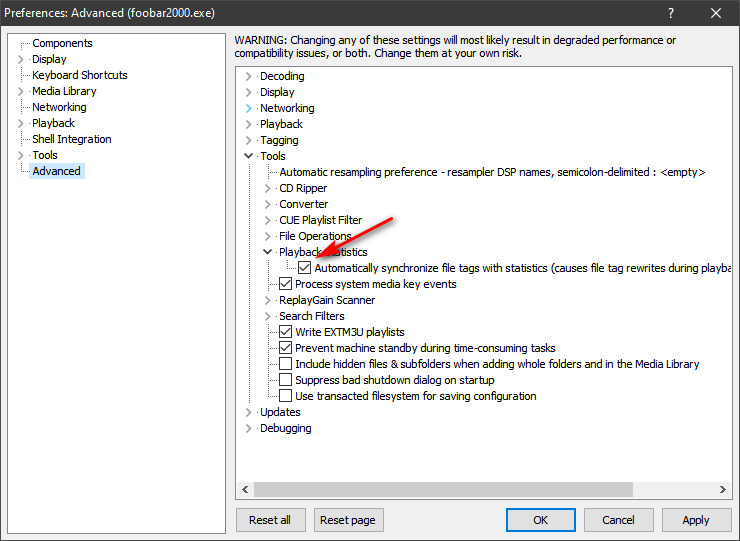The width and height of the screenshot is (740, 541).
Task: Collapse the Playback Statistics node chevron
Action: pyautogui.click(x=268, y=252)
